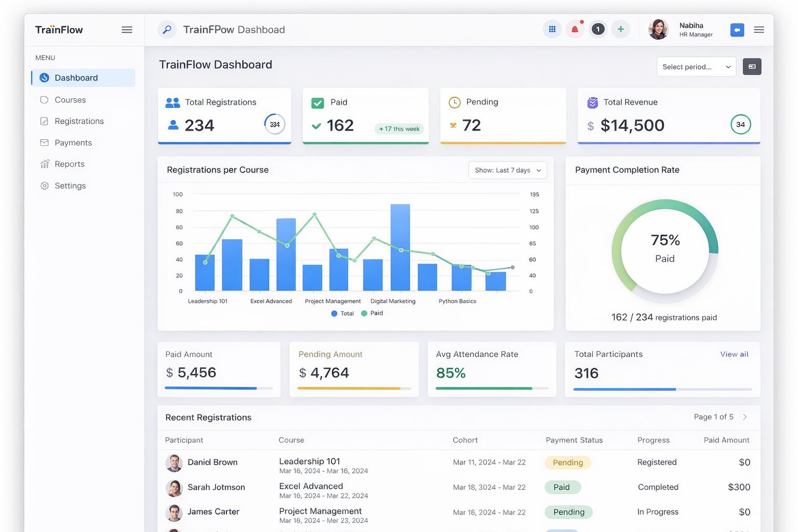This screenshot has height=532, width=798.
Task: Click the Paid Amount progress bar
Action: click(x=218, y=388)
